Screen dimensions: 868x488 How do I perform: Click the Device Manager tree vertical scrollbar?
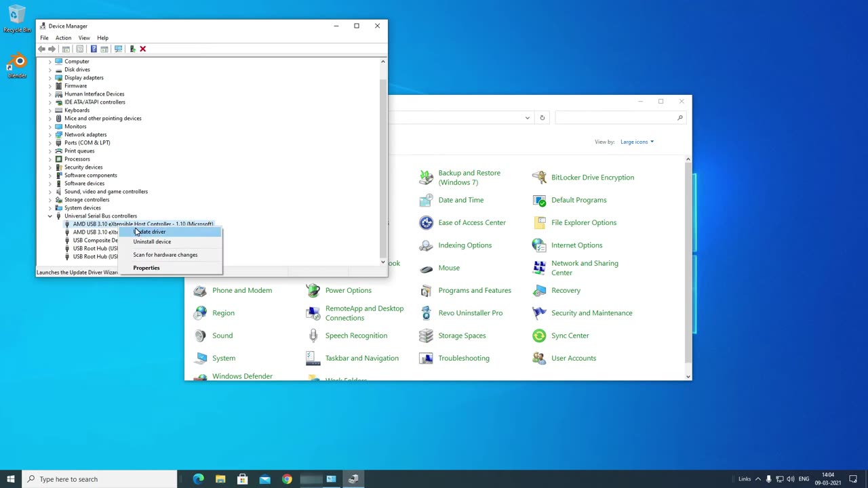click(x=383, y=161)
